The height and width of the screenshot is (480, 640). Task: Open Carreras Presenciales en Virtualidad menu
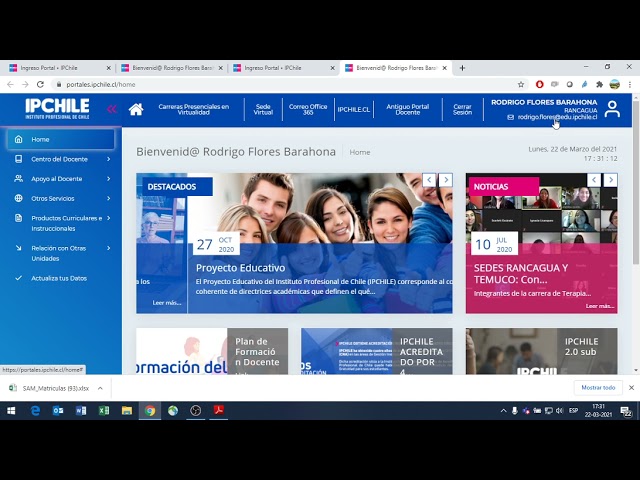pyautogui.click(x=193, y=109)
